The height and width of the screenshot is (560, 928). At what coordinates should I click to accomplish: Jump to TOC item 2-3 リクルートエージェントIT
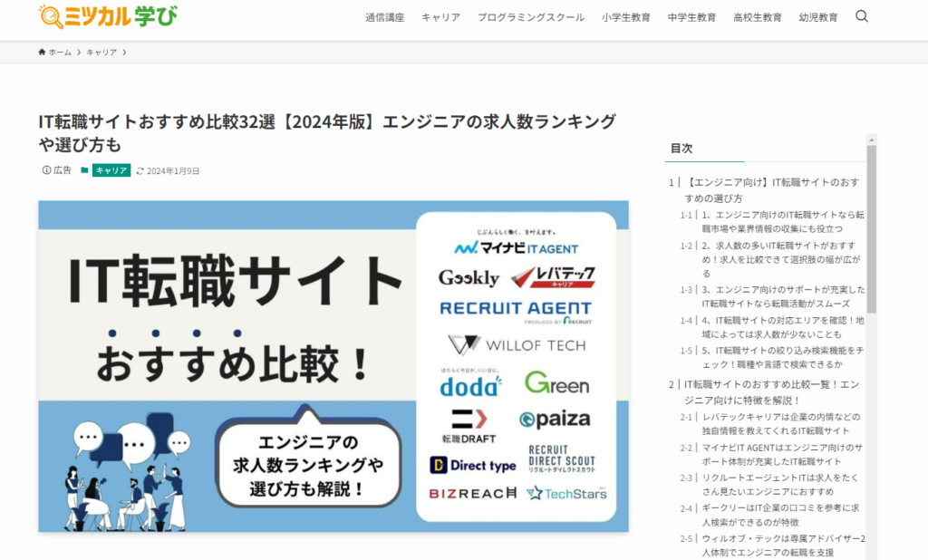(780, 484)
